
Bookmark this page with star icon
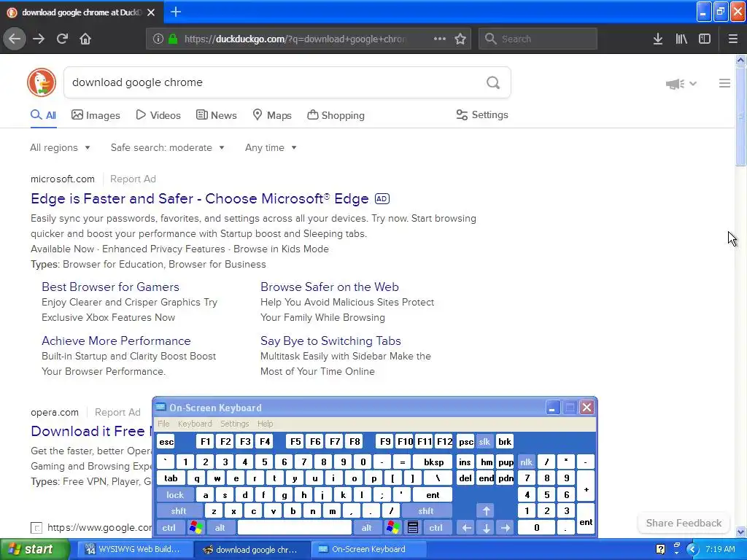pyautogui.click(x=460, y=39)
